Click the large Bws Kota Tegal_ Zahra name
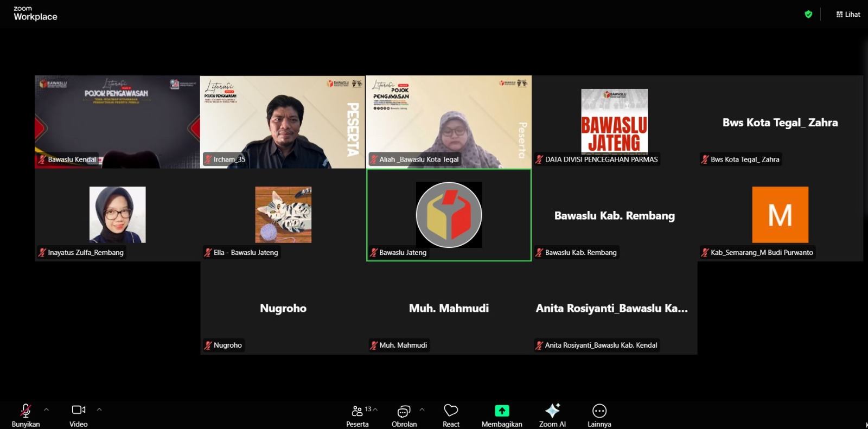 click(780, 123)
